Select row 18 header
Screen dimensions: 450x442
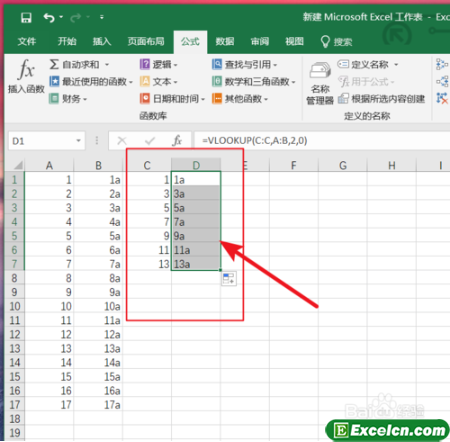coord(15,418)
